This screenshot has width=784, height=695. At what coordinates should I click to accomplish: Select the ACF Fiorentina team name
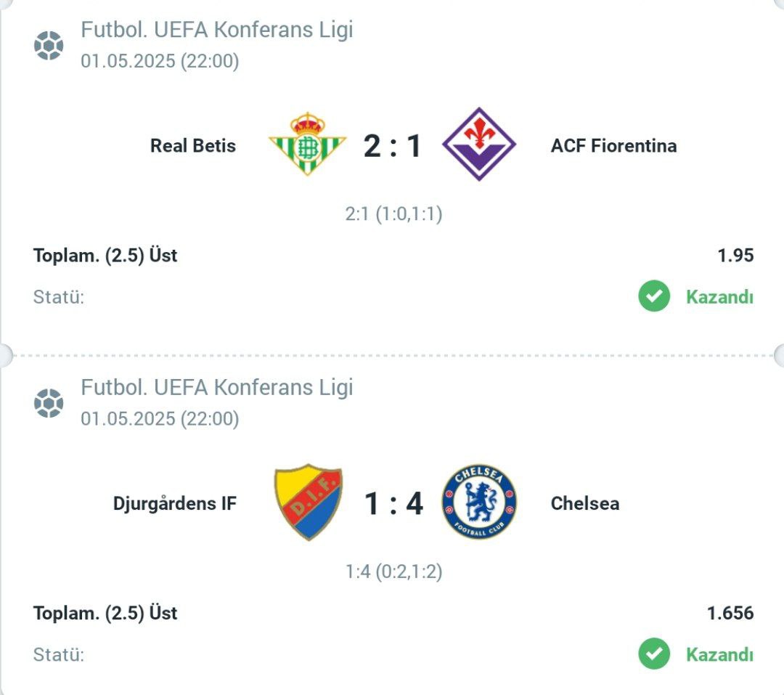pos(613,145)
